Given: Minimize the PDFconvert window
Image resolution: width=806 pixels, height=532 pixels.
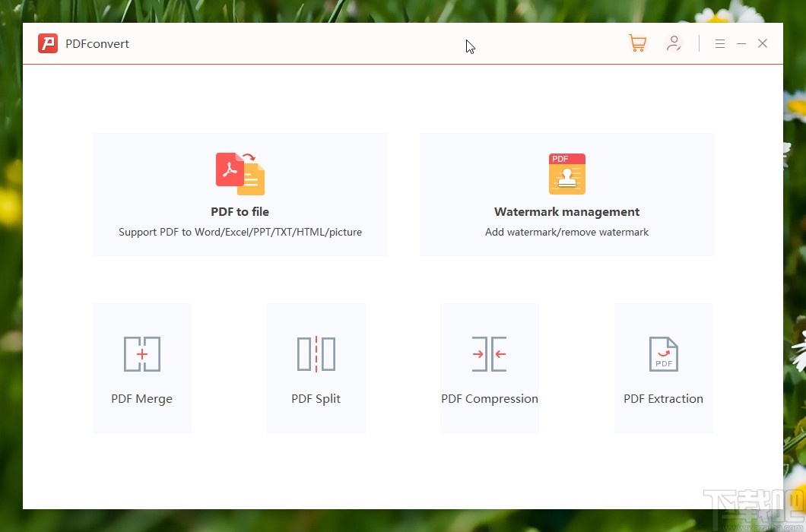Looking at the screenshot, I should tap(741, 43).
